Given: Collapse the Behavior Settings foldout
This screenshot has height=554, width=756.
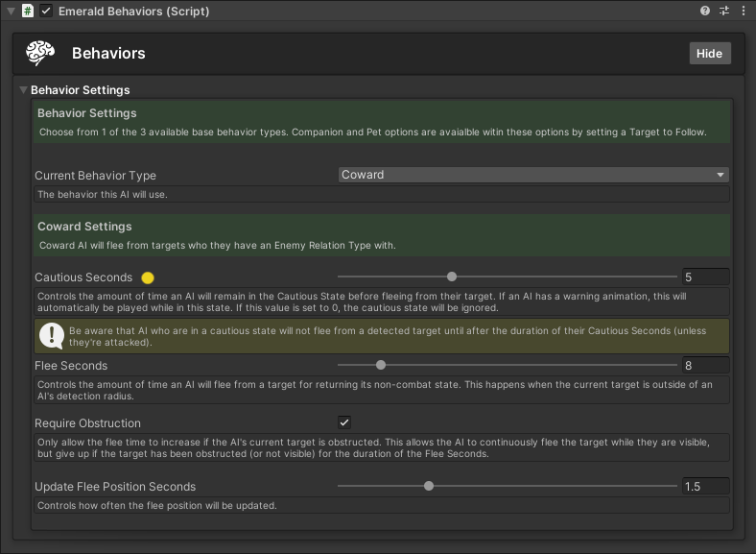Looking at the screenshot, I should pos(24,90).
